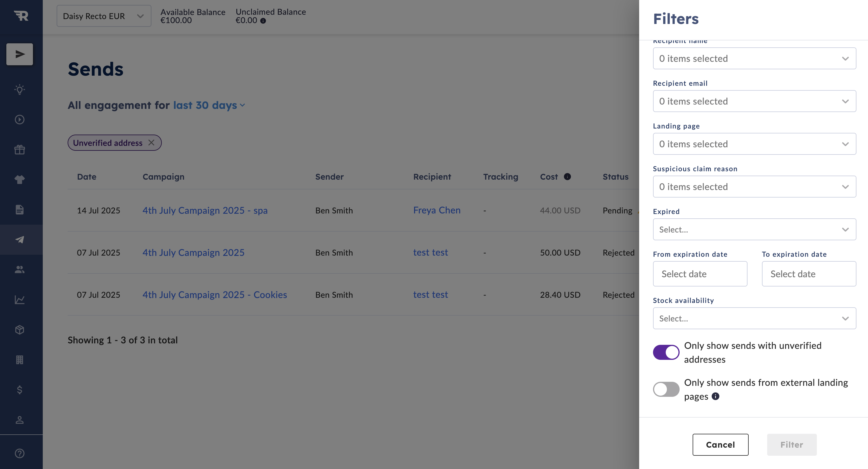Click the contacts people sidebar icon

20,269
